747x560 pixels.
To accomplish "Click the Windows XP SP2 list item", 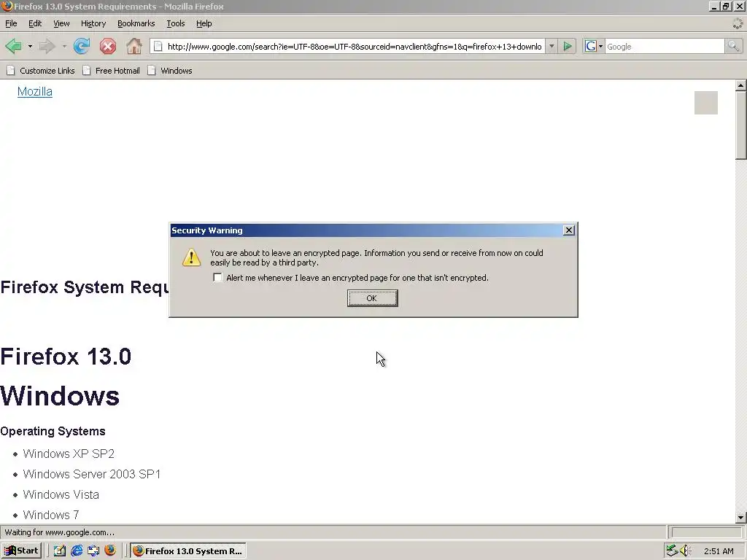I will pos(69,454).
